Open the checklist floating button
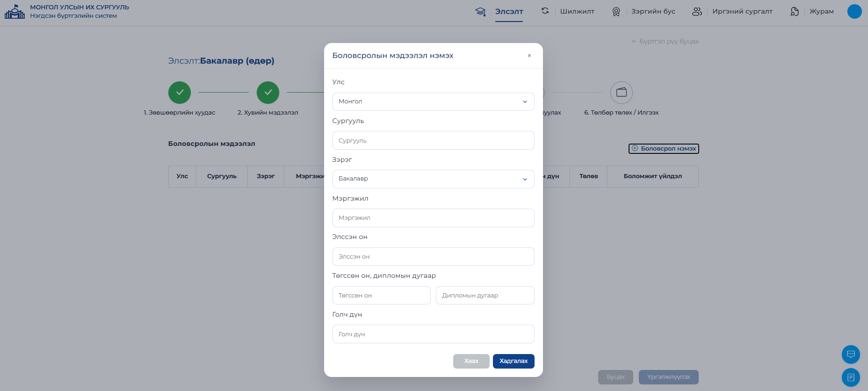The height and width of the screenshot is (391, 868). click(x=851, y=377)
